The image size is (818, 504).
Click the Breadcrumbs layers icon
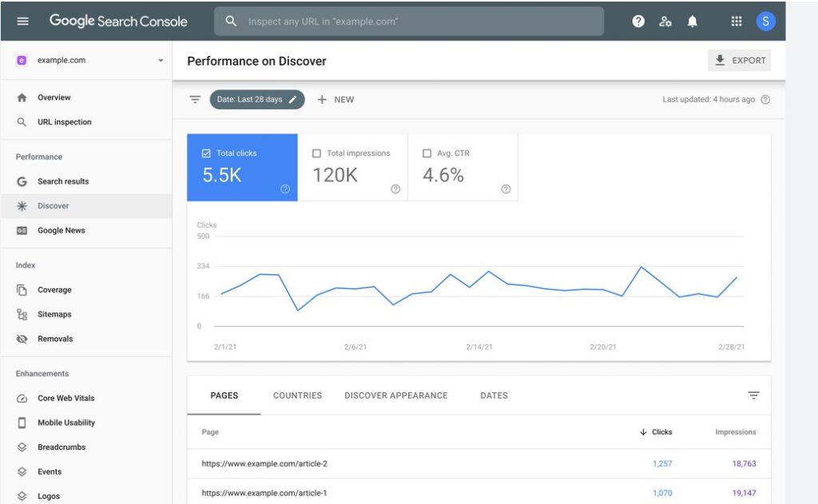(x=22, y=447)
